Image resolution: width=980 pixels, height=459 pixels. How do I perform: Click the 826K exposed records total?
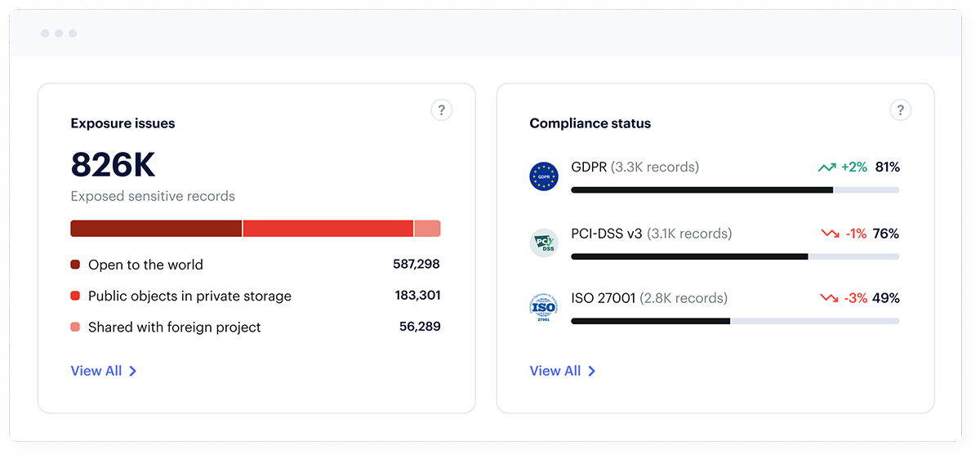click(x=113, y=165)
